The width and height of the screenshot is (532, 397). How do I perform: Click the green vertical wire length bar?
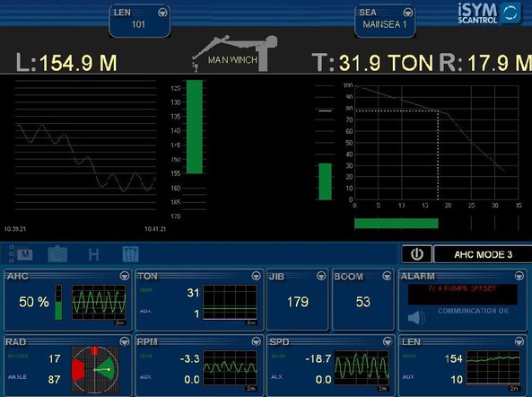[195, 127]
